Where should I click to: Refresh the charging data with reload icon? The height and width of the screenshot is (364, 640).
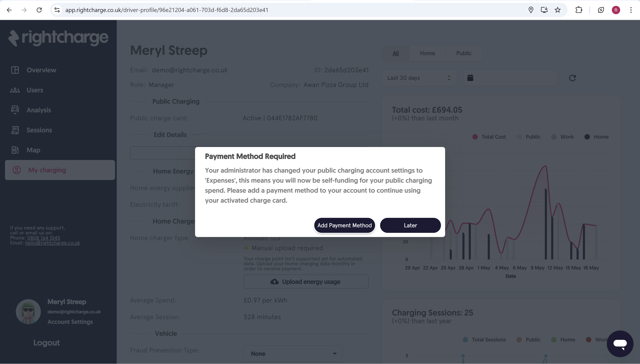[572, 78]
